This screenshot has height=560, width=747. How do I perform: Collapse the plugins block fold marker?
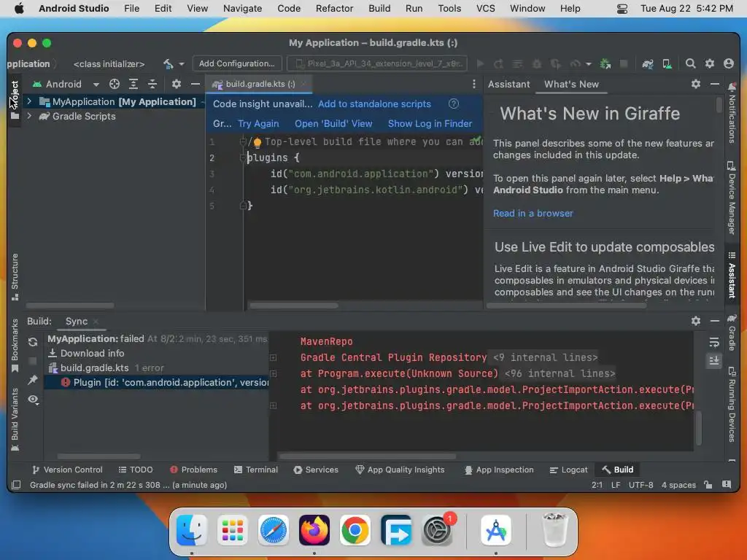[243, 157]
